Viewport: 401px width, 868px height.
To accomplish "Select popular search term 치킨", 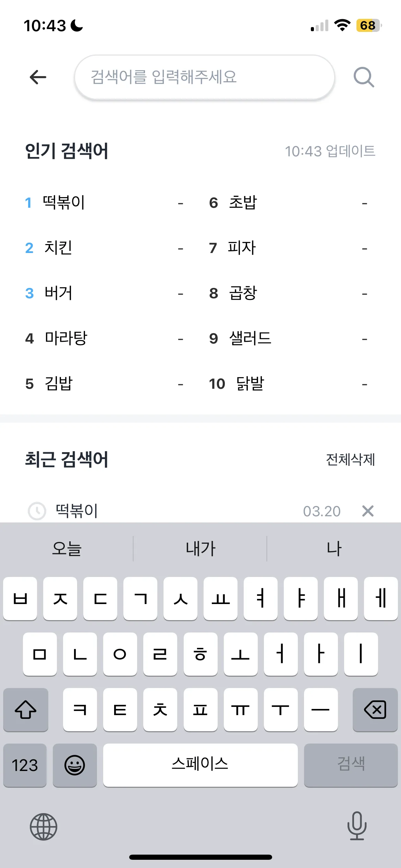I will pos(58,248).
